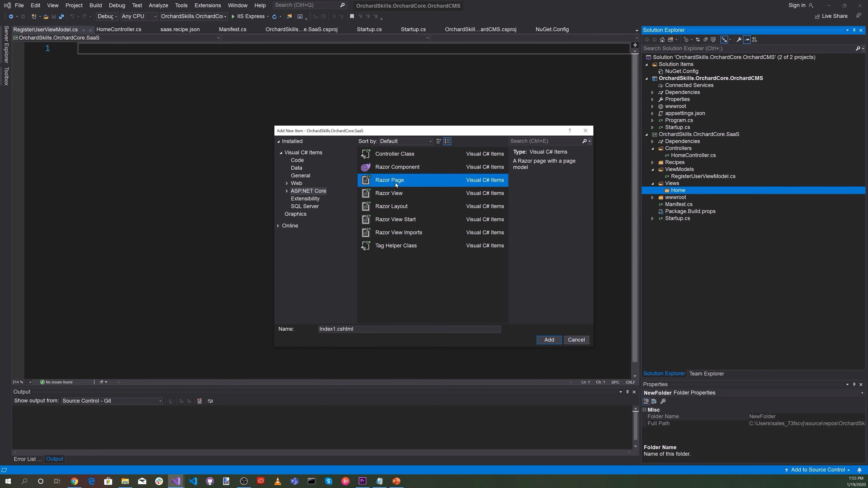Click Collapse All icon in Solution Explorer
The width and height of the screenshot is (868, 488).
coord(705,40)
